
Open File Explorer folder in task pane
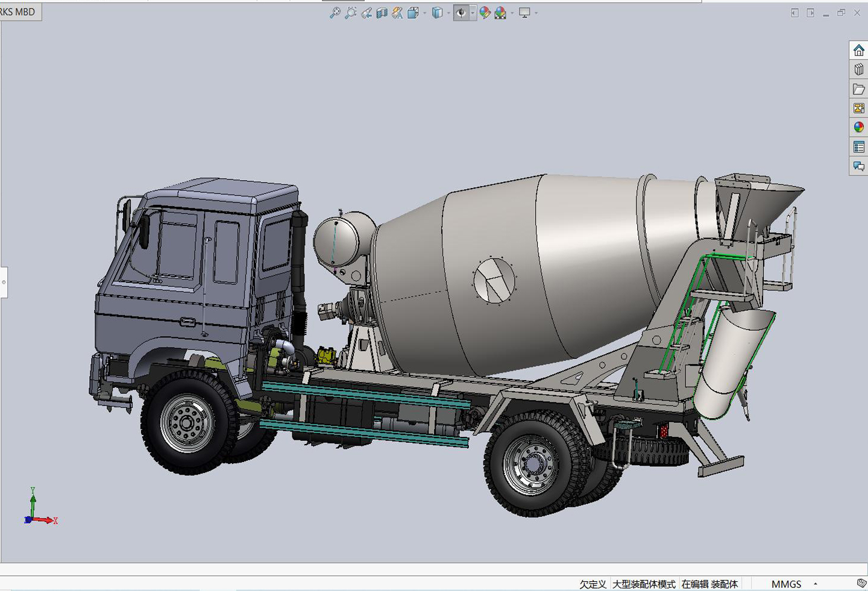[x=858, y=89]
